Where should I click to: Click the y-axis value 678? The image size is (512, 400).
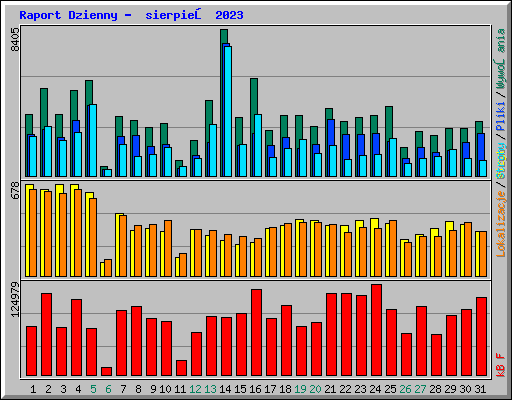pos(15,190)
